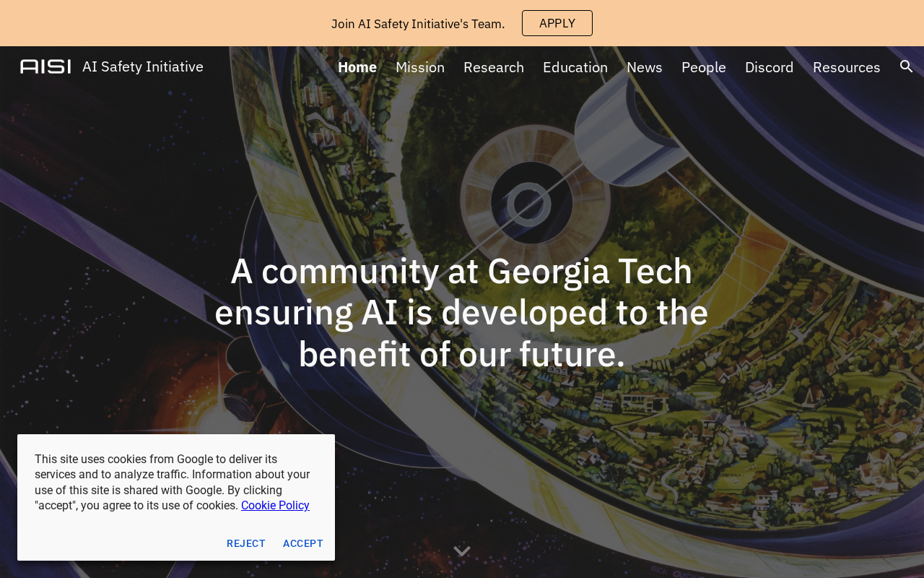Viewport: 924px width, 578px height.
Task: Click the cookie notice message text
Action: 173,482
